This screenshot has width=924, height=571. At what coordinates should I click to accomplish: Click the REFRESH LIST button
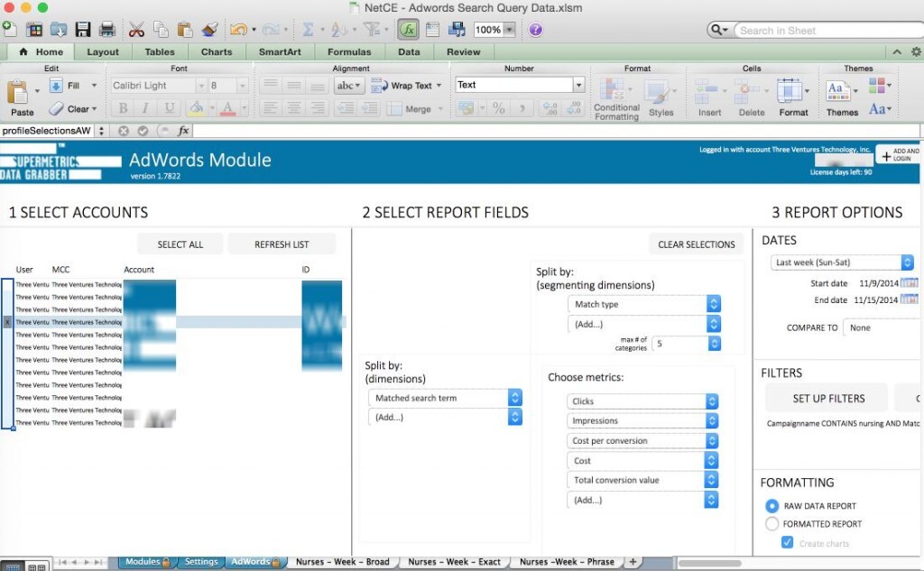(x=282, y=244)
